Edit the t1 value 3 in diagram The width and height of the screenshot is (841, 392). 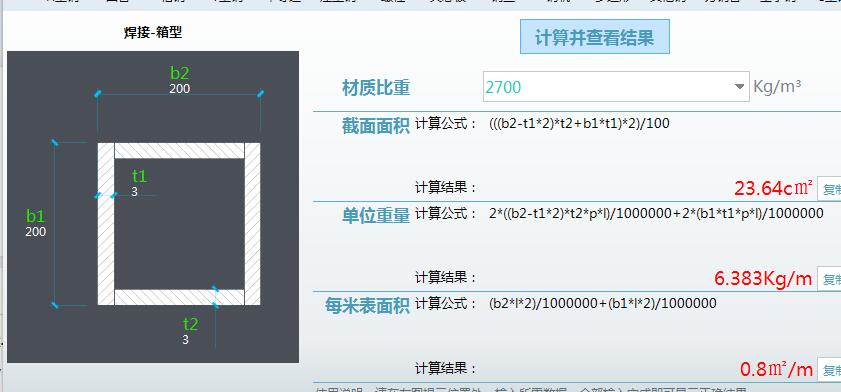(x=134, y=192)
